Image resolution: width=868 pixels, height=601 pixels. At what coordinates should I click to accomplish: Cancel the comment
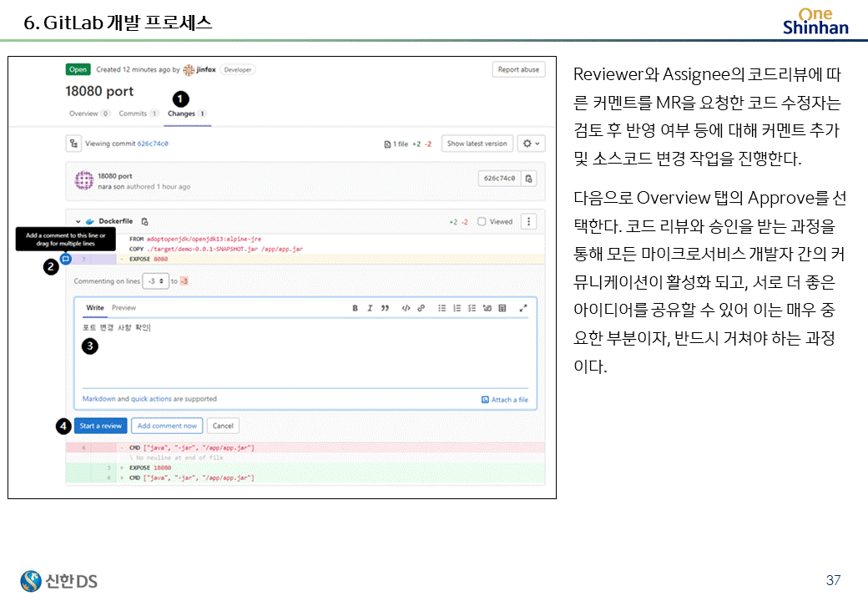tap(223, 426)
